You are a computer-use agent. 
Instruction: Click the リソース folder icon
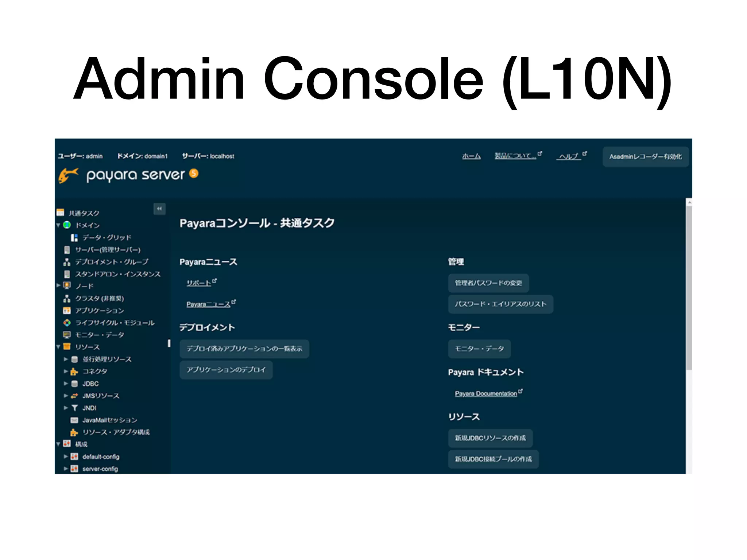pos(67,346)
